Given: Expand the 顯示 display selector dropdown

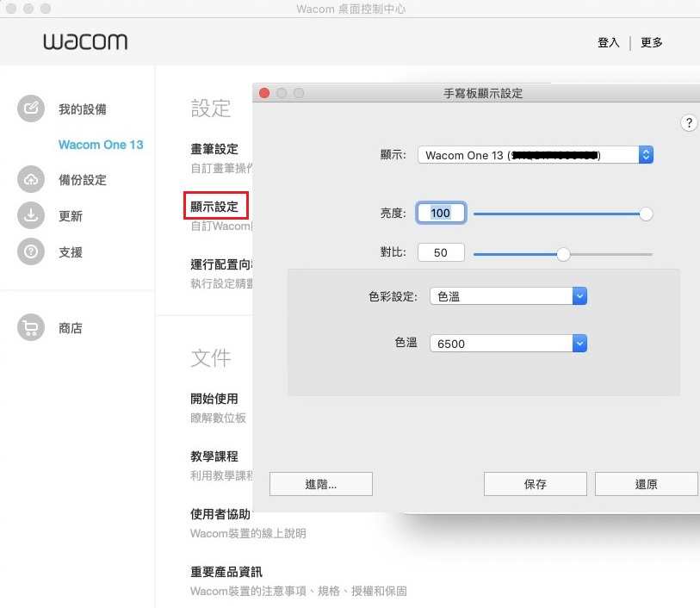Looking at the screenshot, I should pyautogui.click(x=536, y=155).
